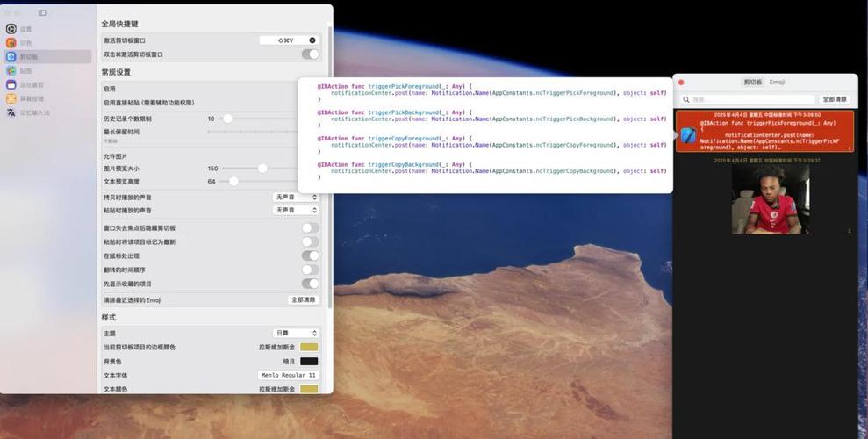Viewport: 868px width, 439px height.
Task: Open 记忆输入法 via its translate icon
Action: click(x=11, y=112)
